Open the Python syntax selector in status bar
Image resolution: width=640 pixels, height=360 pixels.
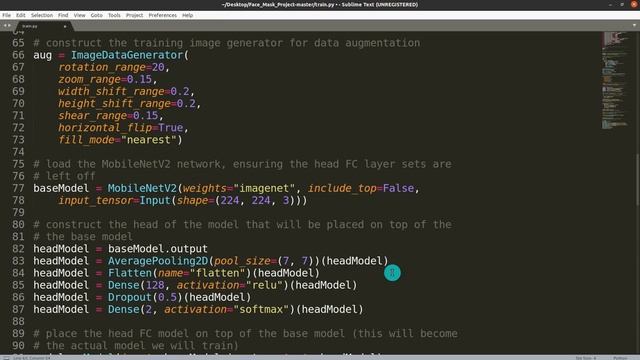point(620,358)
